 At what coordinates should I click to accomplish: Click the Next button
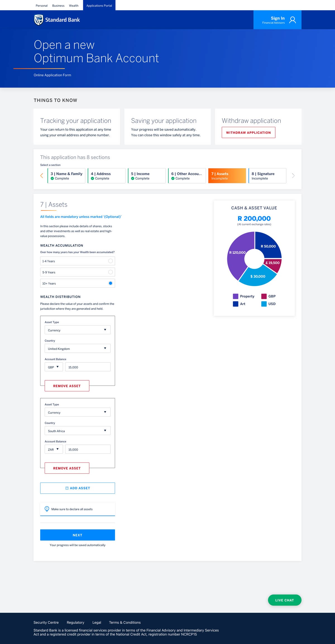click(78, 535)
